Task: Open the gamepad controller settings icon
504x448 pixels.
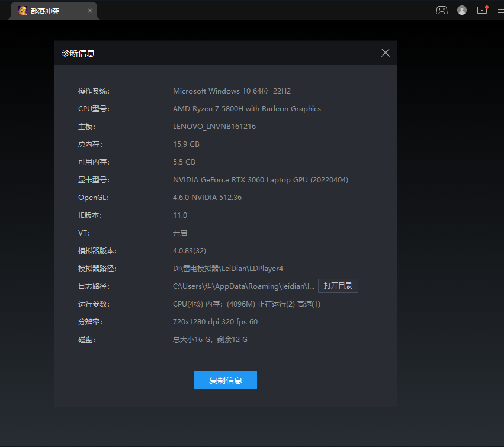Action: pyautogui.click(x=442, y=10)
